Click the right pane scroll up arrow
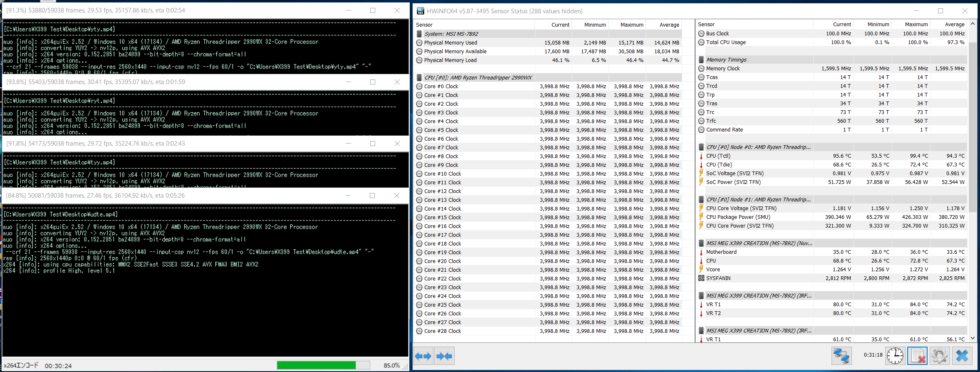This screenshot has height=372, width=980. point(973,24)
